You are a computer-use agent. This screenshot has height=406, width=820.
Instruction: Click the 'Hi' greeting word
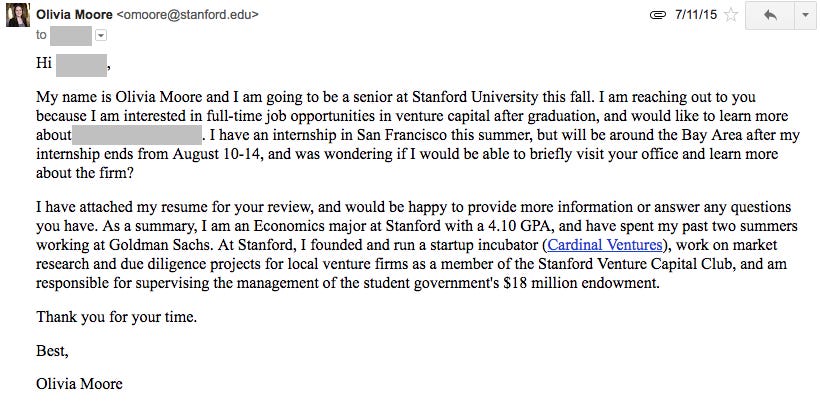(x=44, y=64)
